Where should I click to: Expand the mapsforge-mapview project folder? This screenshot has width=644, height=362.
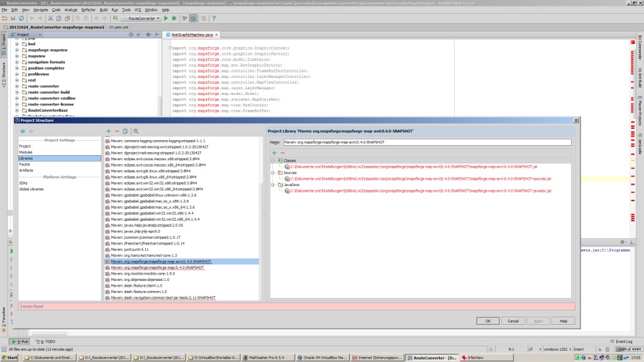tap(17, 50)
